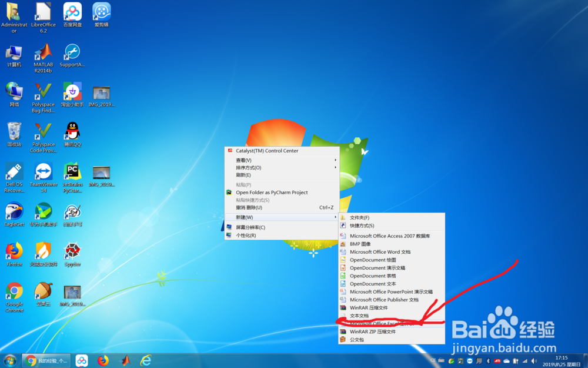Select the IMG_2019 thumbnail beside 淘金小助手
The height and width of the screenshot is (368, 588).
(x=101, y=97)
